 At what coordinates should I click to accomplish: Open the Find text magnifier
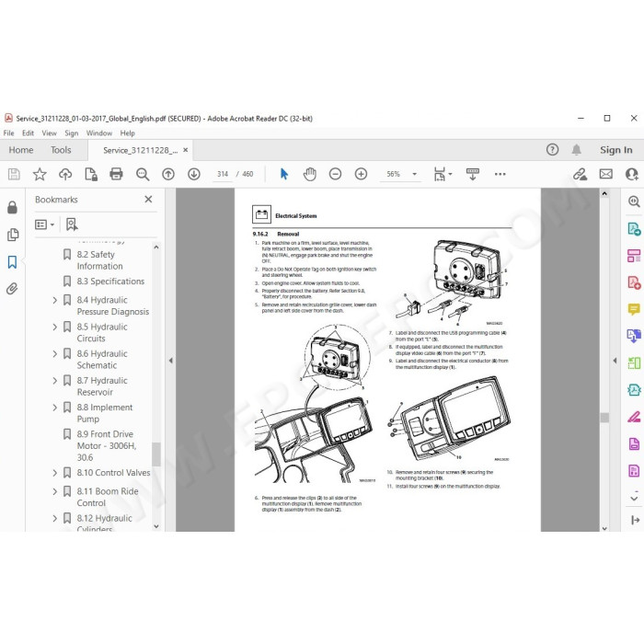142,174
